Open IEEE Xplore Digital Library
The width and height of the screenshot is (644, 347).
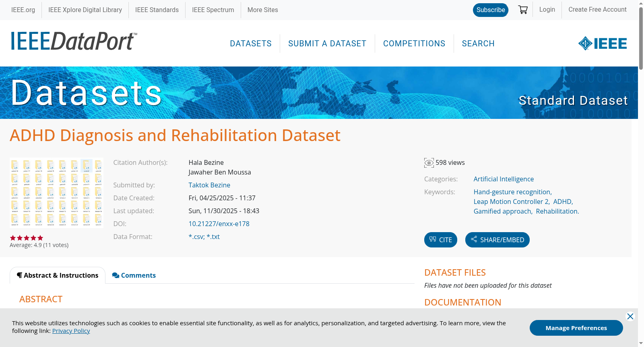[x=85, y=10]
